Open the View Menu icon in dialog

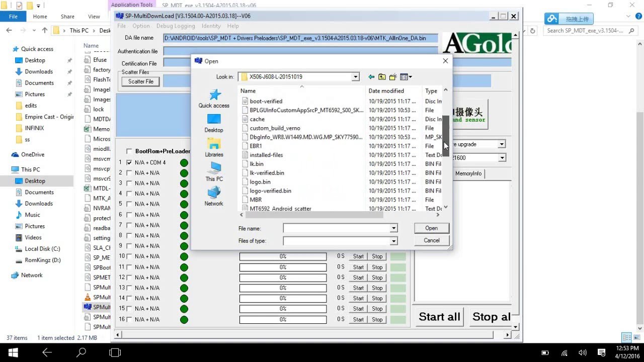pyautogui.click(x=406, y=77)
